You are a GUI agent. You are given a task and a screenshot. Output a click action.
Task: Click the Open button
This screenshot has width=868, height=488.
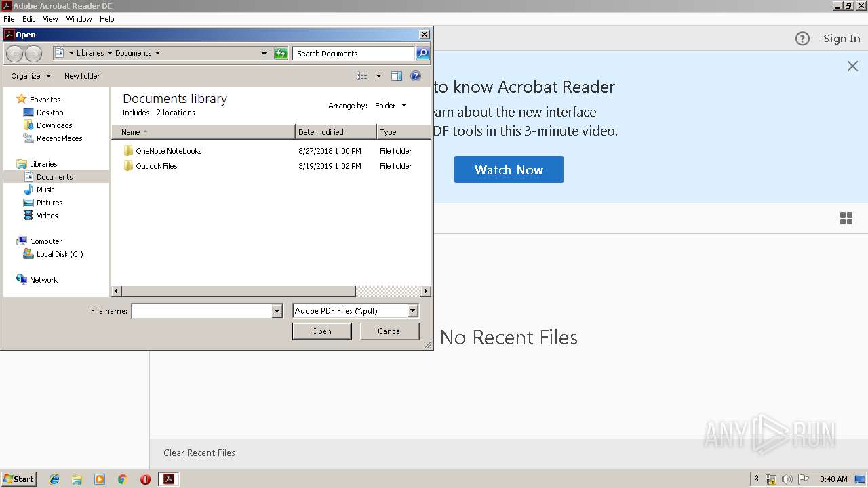pyautogui.click(x=321, y=331)
